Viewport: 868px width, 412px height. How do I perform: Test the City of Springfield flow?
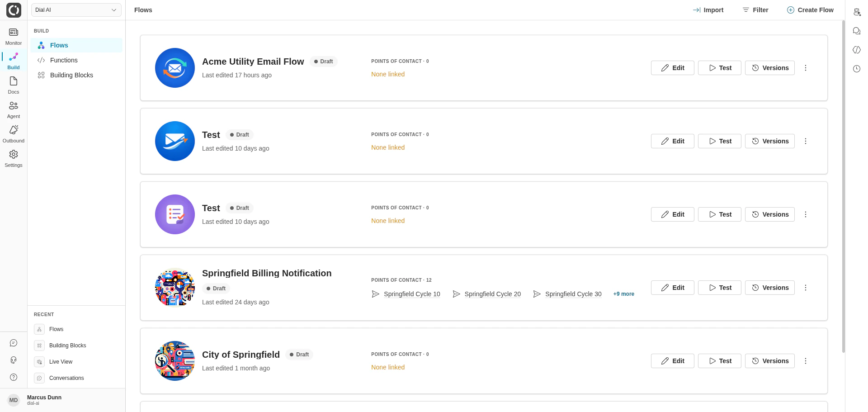[x=720, y=361]
